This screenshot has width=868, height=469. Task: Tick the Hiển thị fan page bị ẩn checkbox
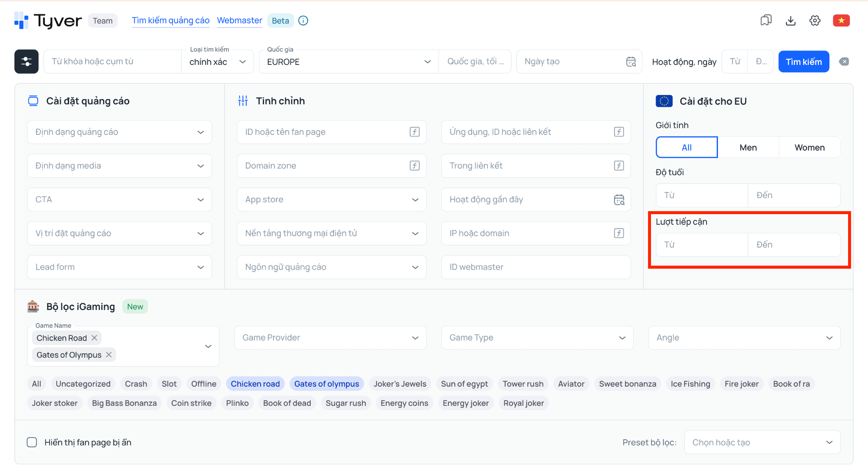coord(32,442)
